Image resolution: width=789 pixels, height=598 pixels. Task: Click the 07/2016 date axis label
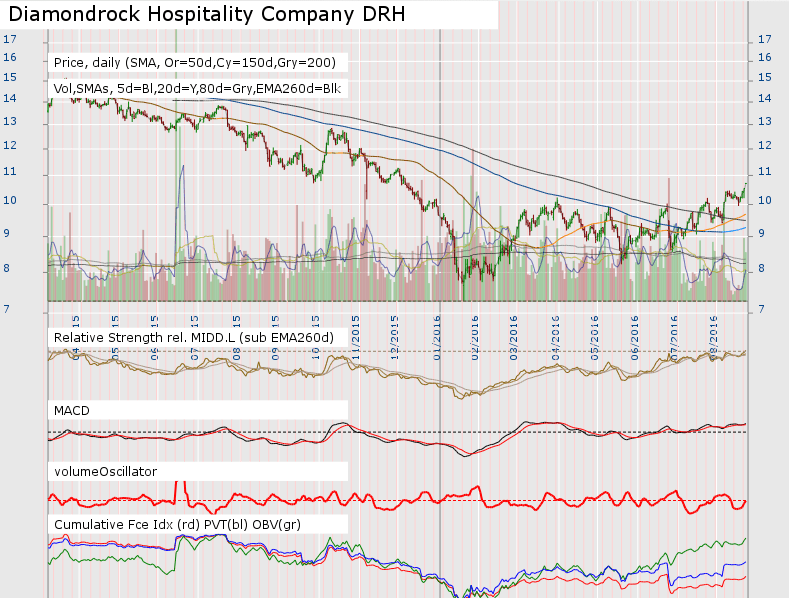pos(674,338)
